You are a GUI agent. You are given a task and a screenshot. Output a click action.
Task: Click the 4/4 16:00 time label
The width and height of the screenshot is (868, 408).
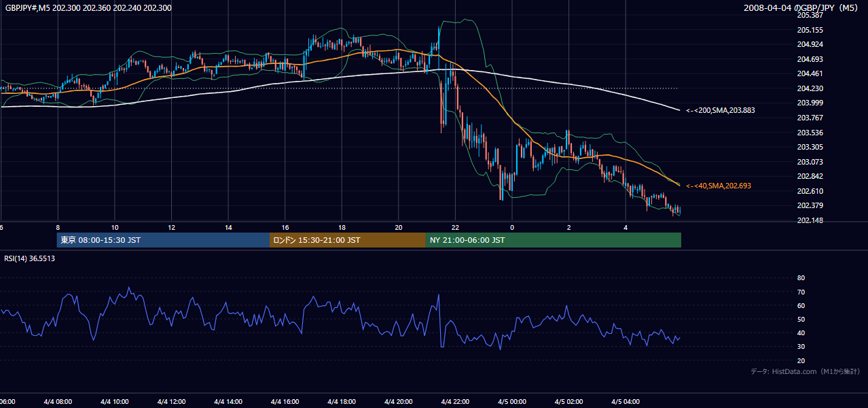pyautogui.click(x=285, y=402)
